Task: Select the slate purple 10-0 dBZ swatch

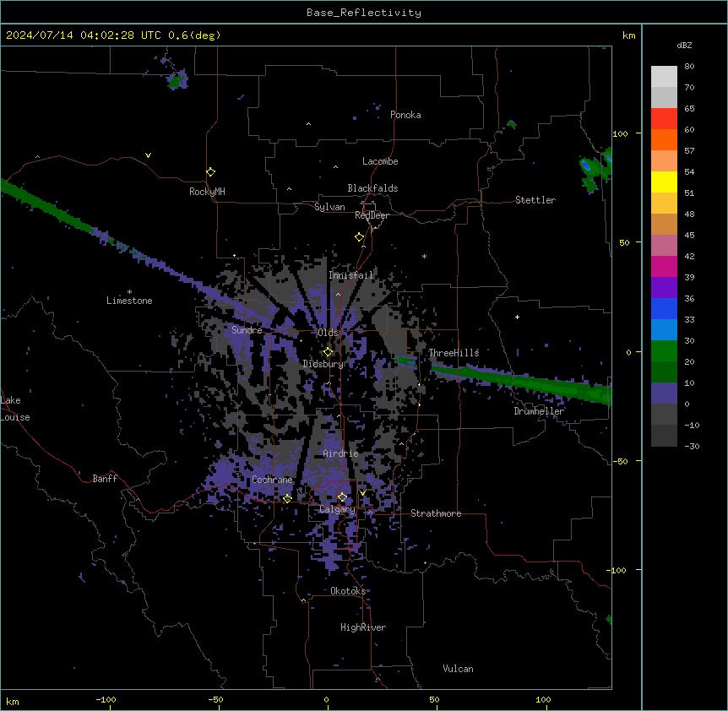Action: pos(664,393)
